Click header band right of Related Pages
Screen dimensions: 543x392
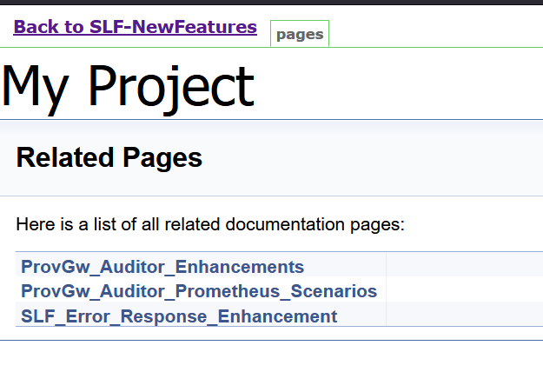[x=374, y=158]
